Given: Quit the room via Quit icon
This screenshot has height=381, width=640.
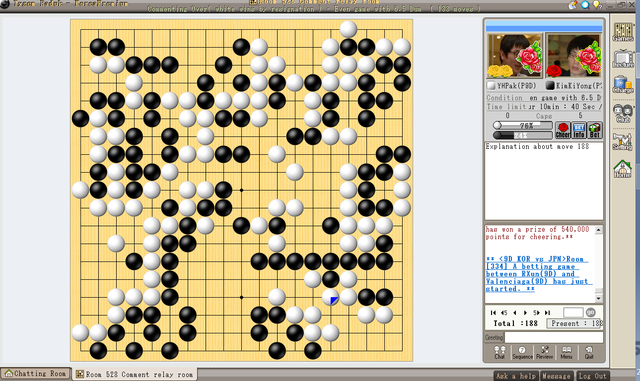Looking at the screenshot, I should tap(589, 352).
